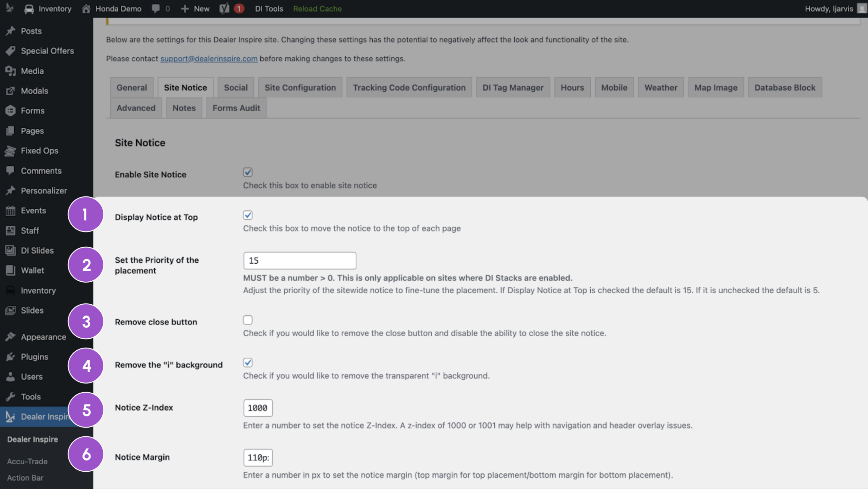Click the Special Offers tag icon
The height and width of the screenshot is (489, 868).
11,51
